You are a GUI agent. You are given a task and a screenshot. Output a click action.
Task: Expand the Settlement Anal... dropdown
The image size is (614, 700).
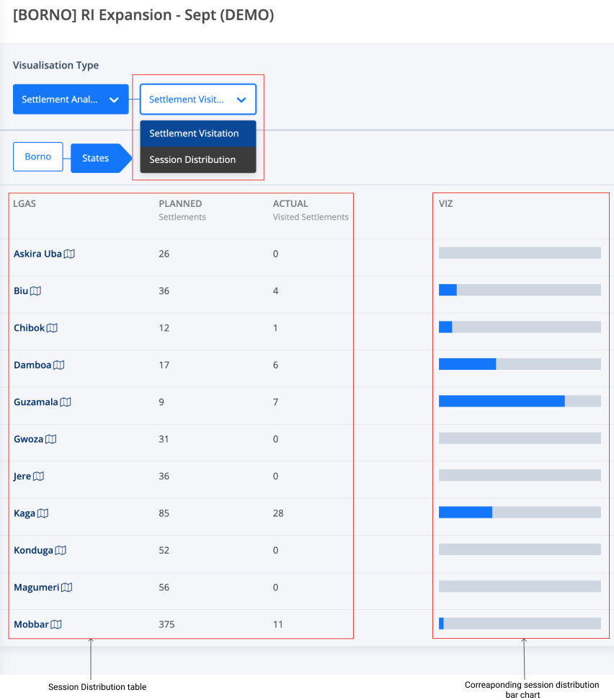click(x=71, y=99)
